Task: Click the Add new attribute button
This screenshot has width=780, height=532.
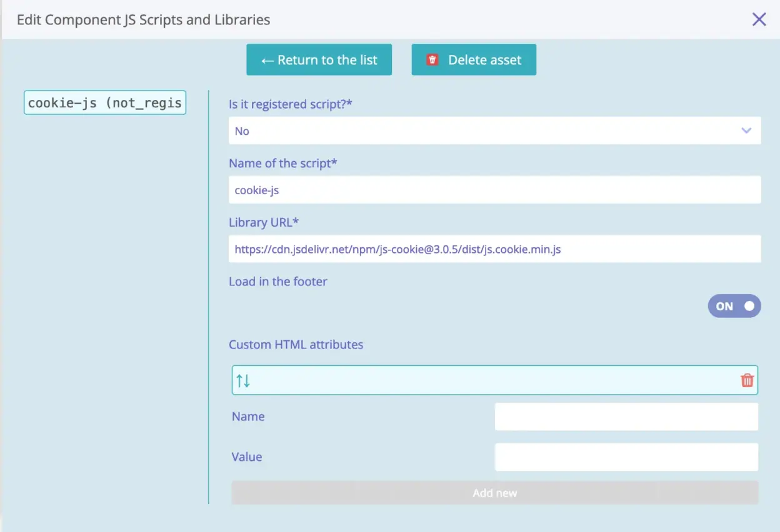Action: (x=494, y=493)
